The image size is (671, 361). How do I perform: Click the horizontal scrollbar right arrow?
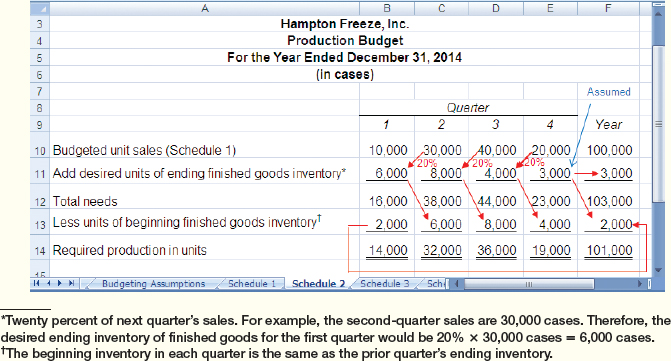point(640,284)
